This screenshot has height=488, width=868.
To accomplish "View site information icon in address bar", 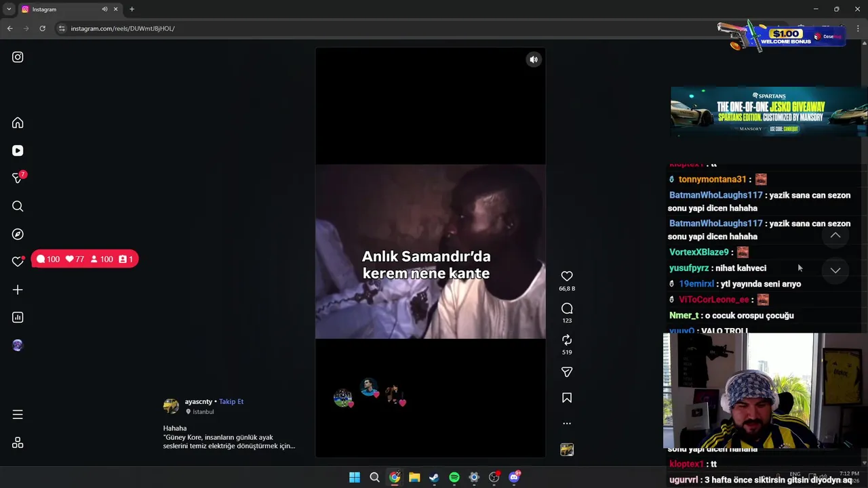I will point(62,28).
